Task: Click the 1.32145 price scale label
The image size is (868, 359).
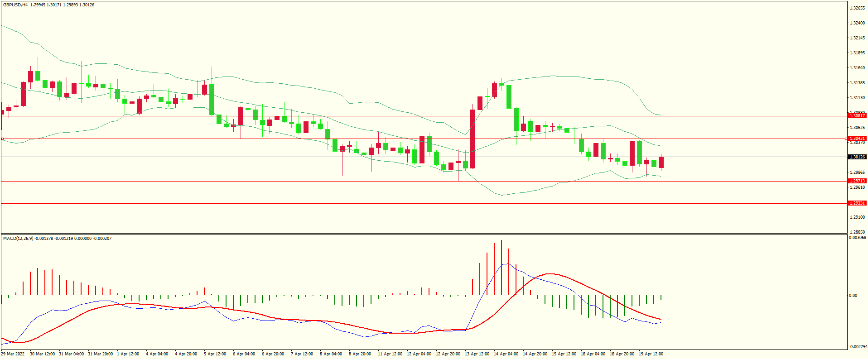Action: pos(857,38)
